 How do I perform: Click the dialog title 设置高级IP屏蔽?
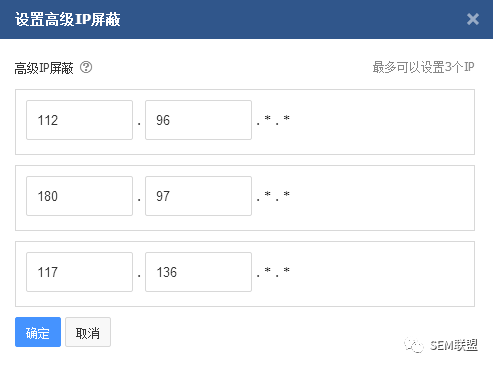(68, 19)
